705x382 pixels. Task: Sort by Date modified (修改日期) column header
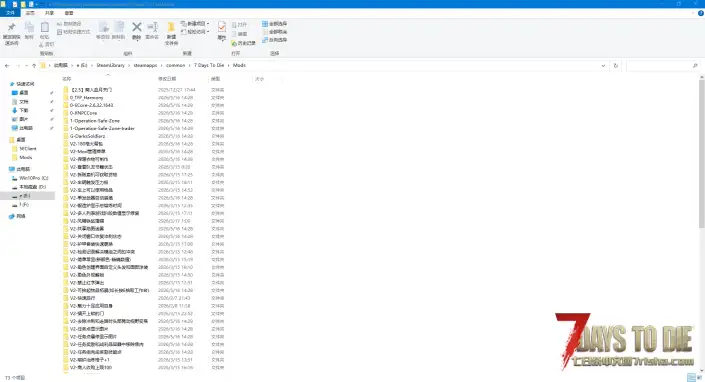coord(167,79)
